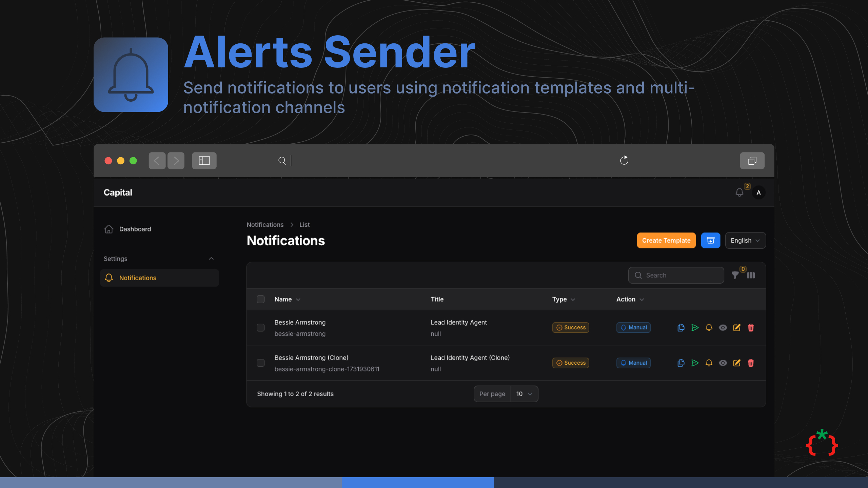
Task: Click the green send icon on first row
Action: tap(695, 327)
